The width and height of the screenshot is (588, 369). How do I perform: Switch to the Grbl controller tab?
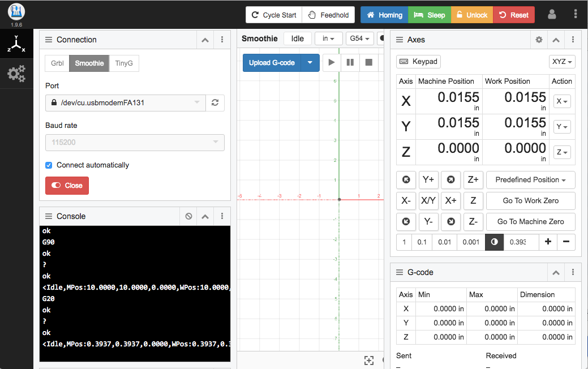coord(57,63)
